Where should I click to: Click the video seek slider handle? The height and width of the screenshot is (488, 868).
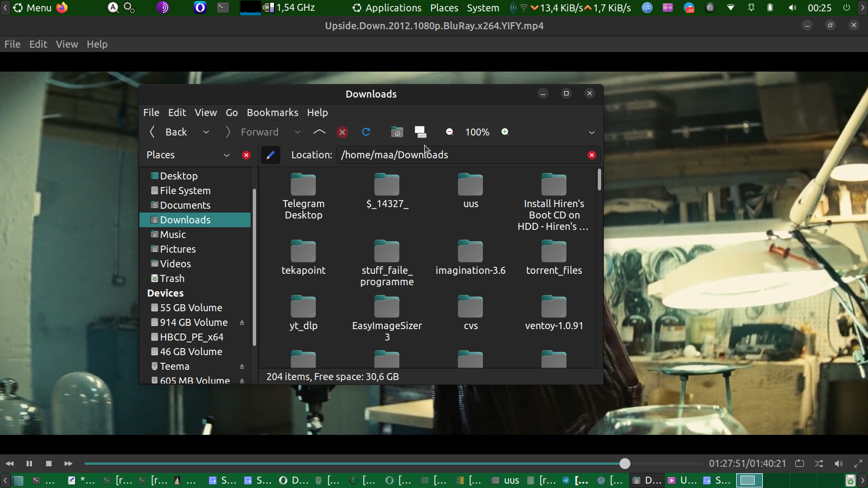pyautogui.click(x=625, y=464)
